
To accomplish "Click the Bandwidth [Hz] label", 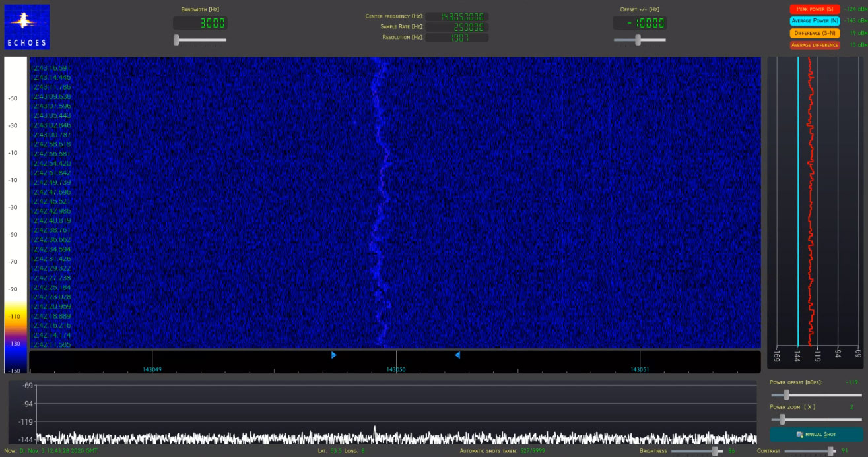I will click(200, 9).
